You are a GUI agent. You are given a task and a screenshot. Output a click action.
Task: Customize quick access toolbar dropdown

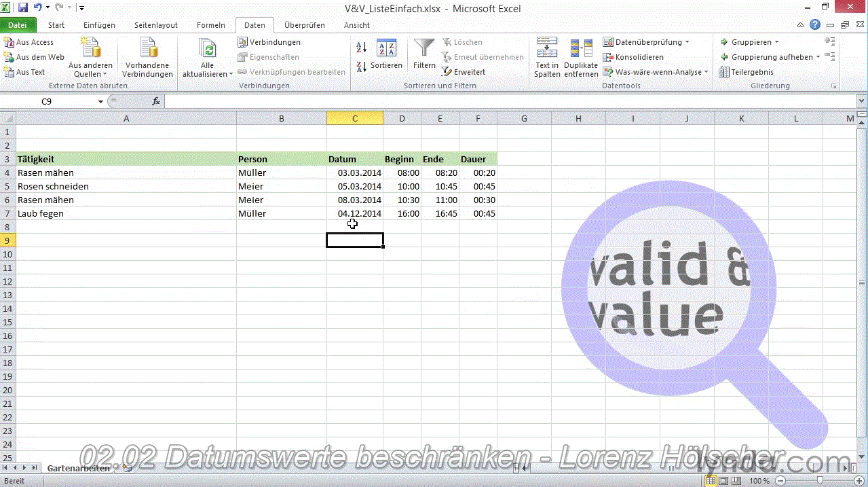click(x=81, y=8)
